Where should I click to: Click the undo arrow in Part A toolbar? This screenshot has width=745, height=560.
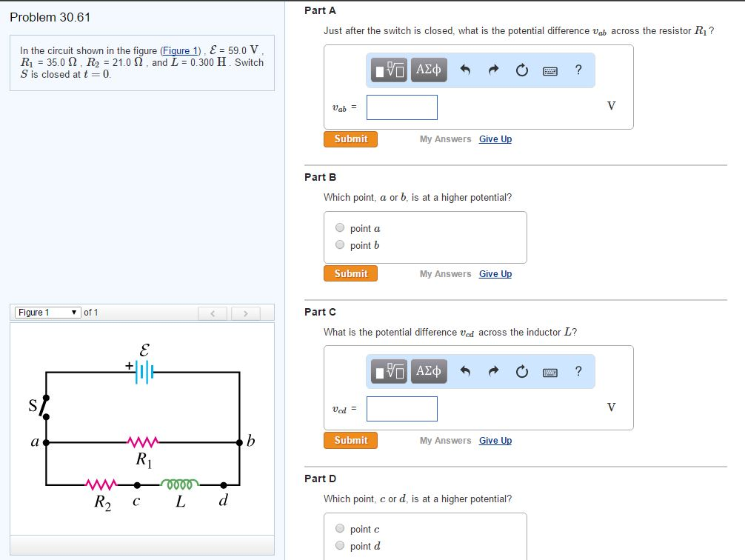(x=464, y=70)
